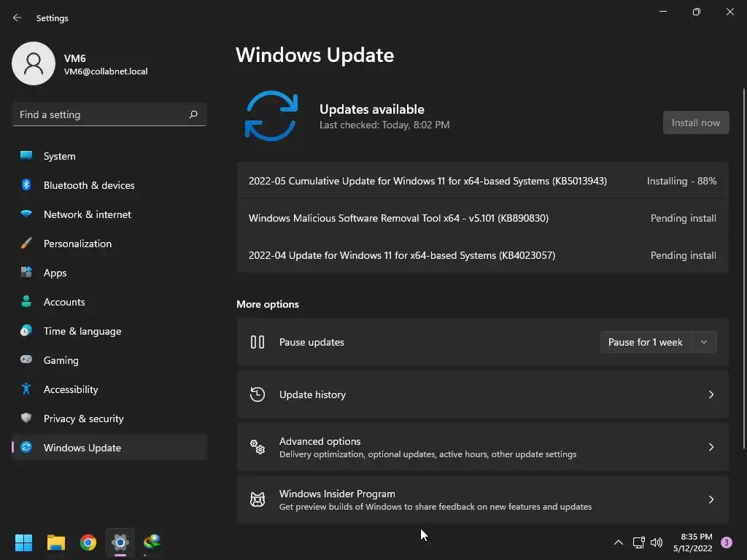Click the gears icon beside Advanced options

pos(258,447)
